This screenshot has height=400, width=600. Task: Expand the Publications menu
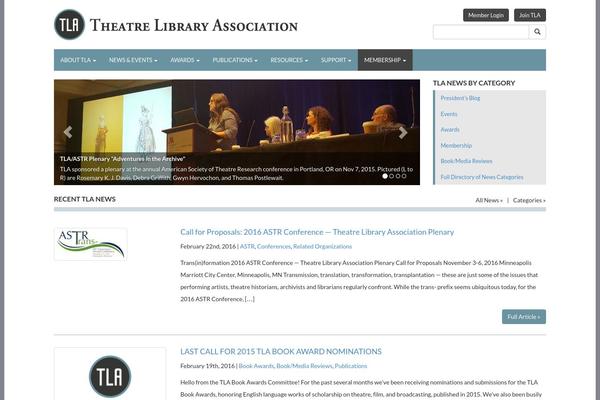point(235,60)
